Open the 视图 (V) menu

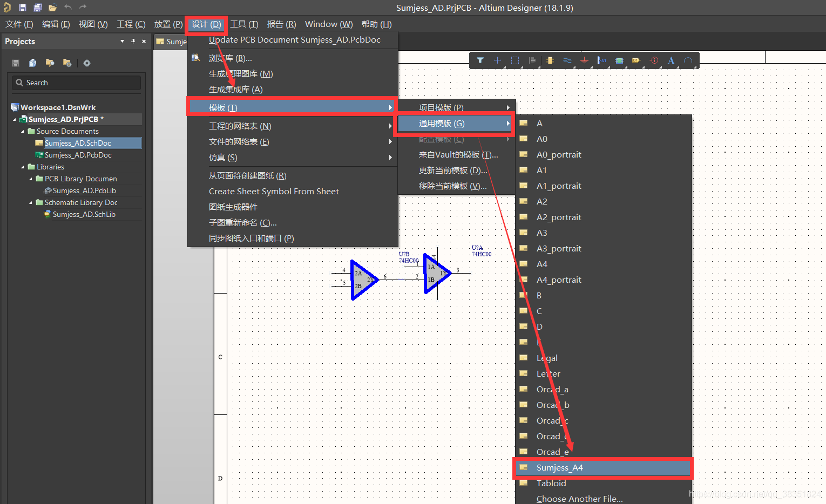pyautogui.click(x=93, y=24)
